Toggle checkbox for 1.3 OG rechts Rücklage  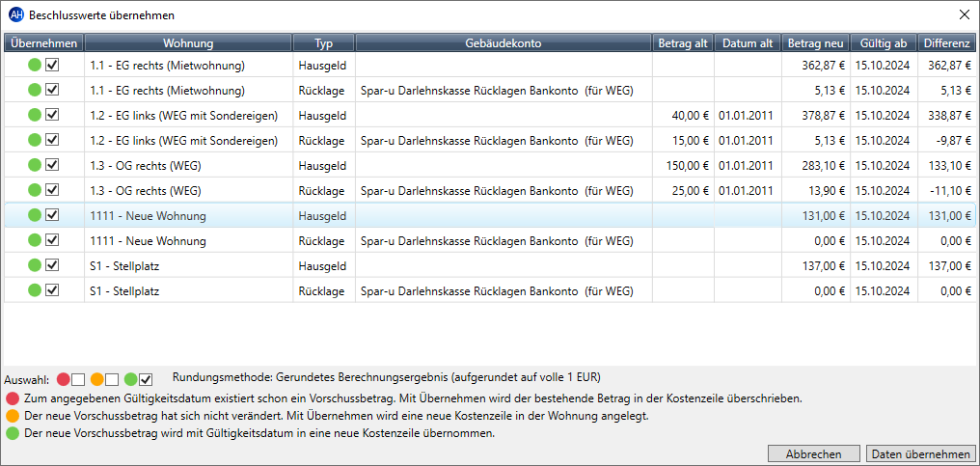pos(52,190)
